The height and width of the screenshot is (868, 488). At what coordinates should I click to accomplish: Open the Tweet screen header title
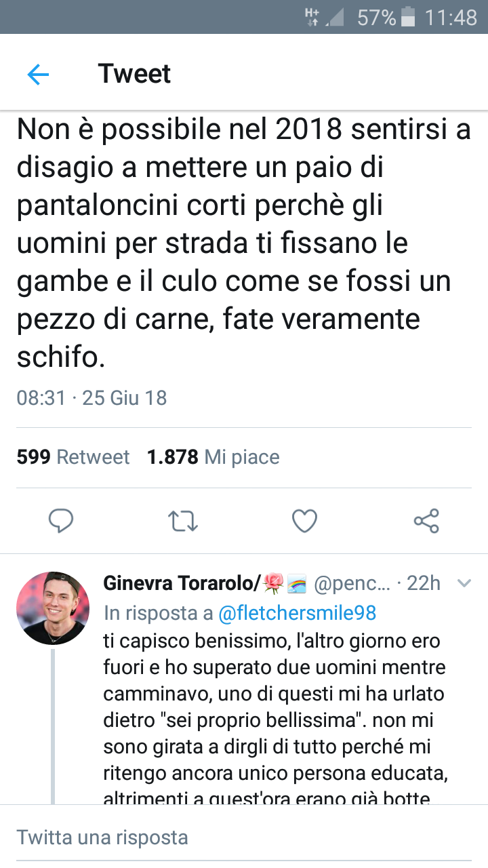point(134,73)
